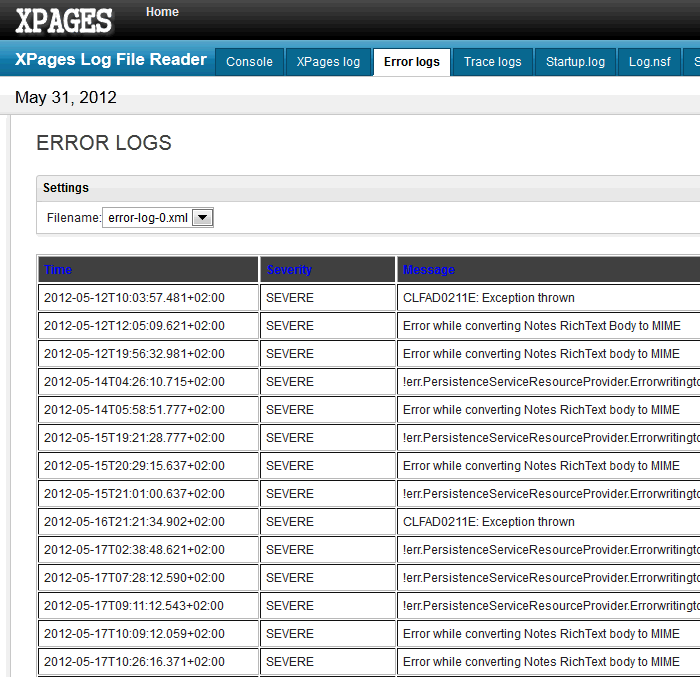The height and width of the screenshot is (677, 700).
Task: Sort table by Time column
Action: [58, 270]
